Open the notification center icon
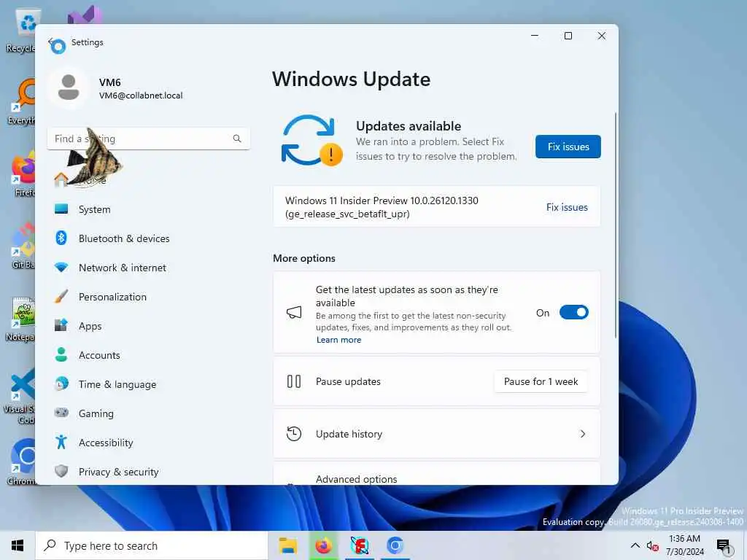 [723, 546]
